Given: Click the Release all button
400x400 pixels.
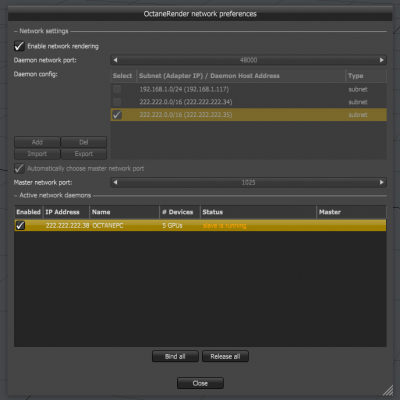Looking at the screenshot, I should [225, 356].
